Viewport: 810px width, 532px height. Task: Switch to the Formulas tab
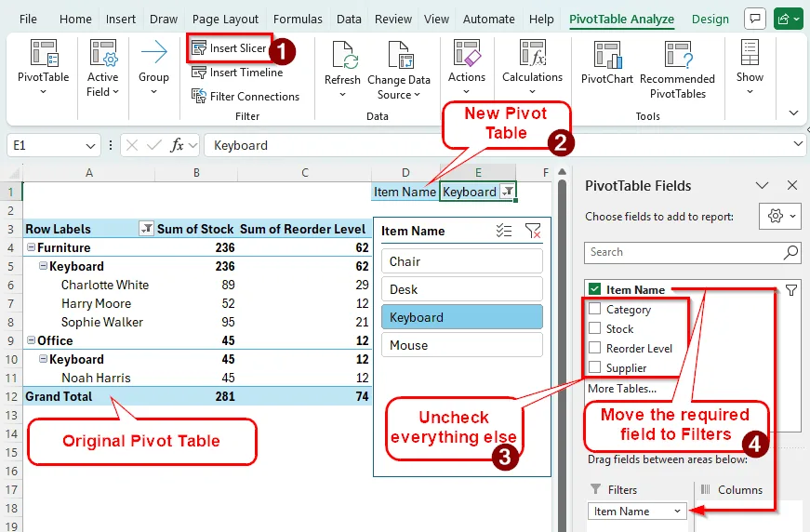[298, 20]
